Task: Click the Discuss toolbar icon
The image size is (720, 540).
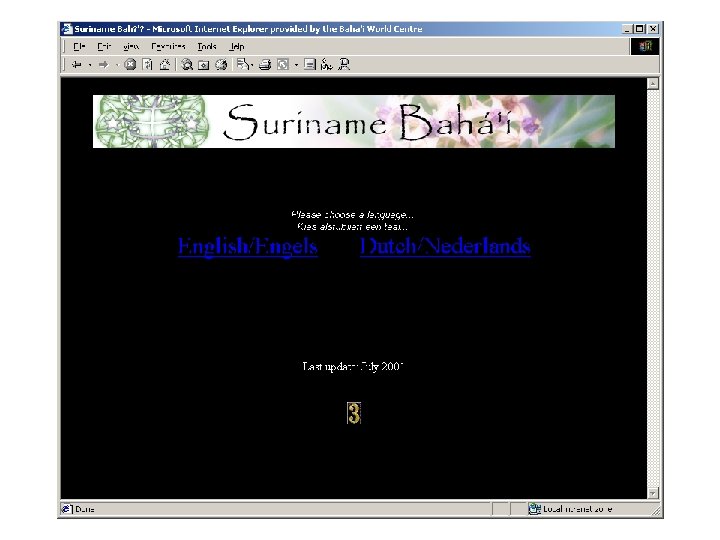Action: (x=310, y=65)
